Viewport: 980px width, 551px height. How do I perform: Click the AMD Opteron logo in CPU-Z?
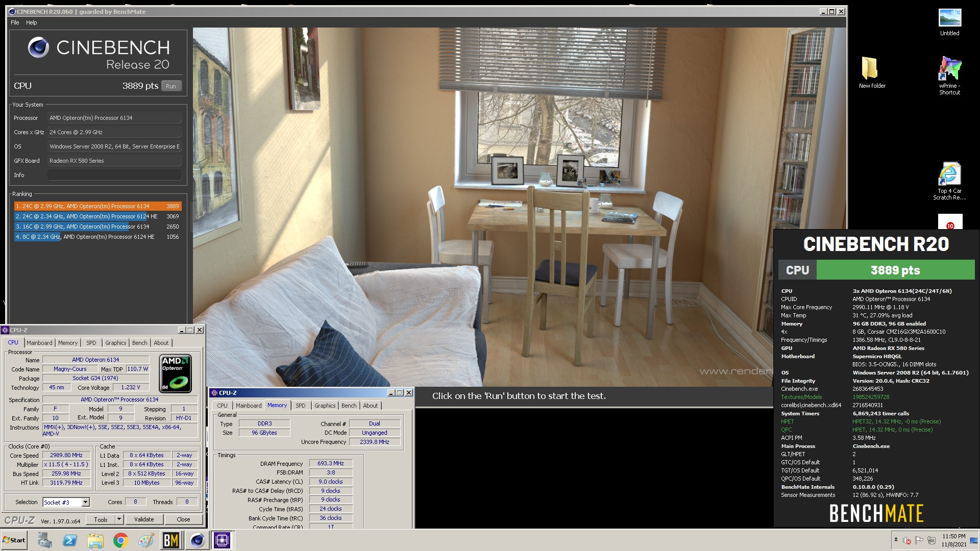[176, 373]
